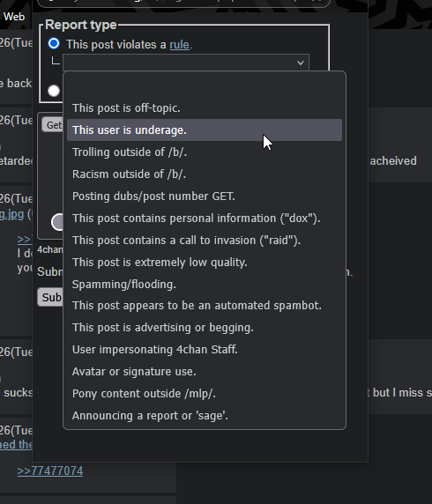This screenshot has height=504, width=432.
Task: Click the partially hidden 'Sub' submit button
Action: pos(50,297)
